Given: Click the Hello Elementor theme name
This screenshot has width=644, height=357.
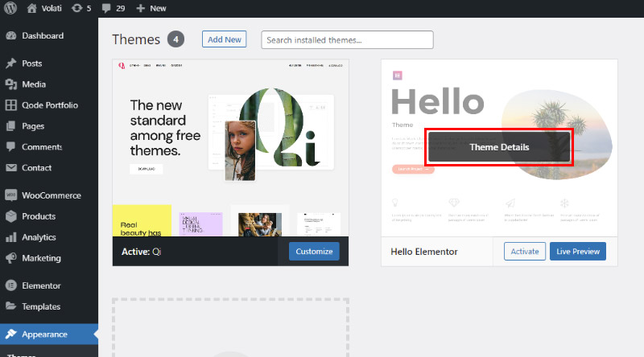Looking at the screenshot, I should (424, 252).
